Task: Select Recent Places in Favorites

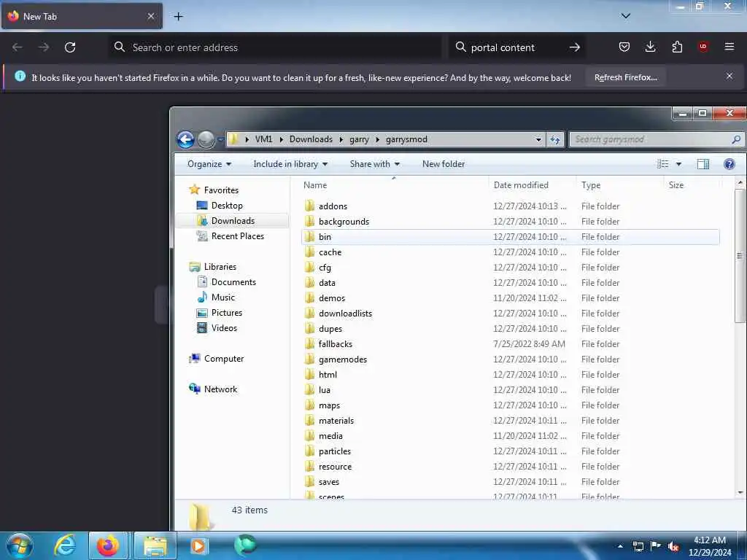Action: [x=237, y=236]
